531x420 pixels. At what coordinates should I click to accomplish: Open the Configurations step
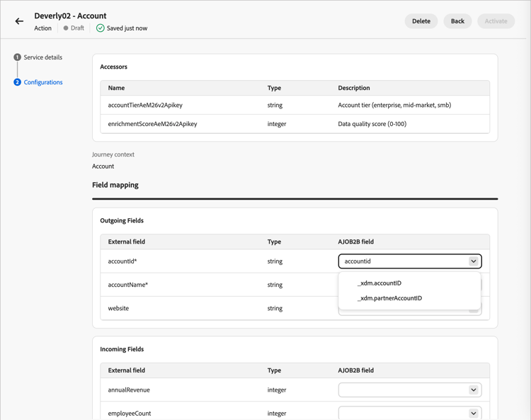(43, 82)
